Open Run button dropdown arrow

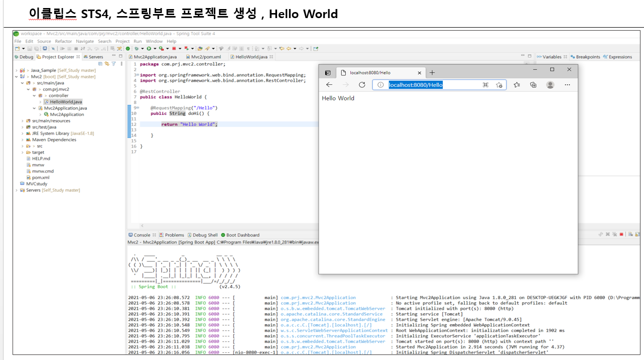155,49
